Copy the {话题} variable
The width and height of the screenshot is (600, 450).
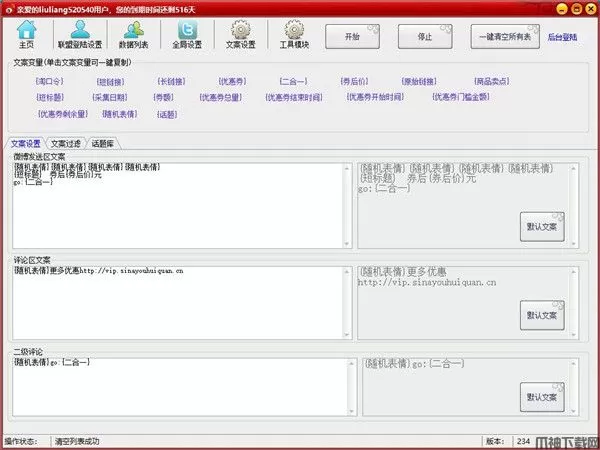click(x=167, y=114)
